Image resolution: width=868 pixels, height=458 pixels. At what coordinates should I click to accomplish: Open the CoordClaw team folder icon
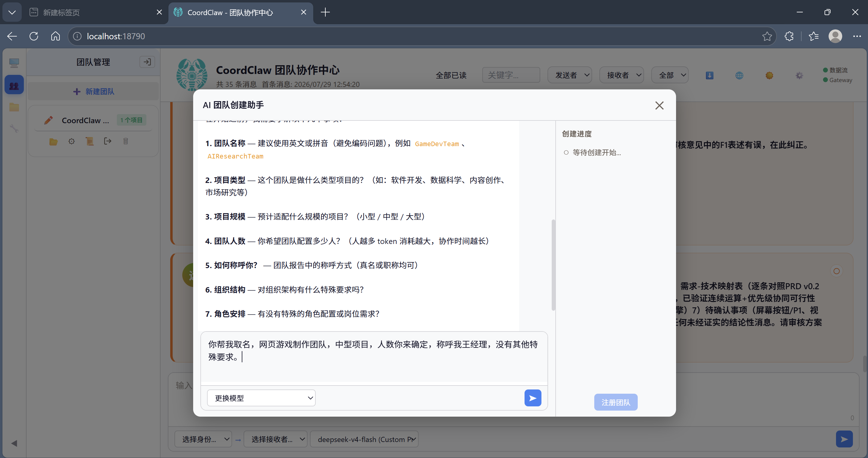53,142
